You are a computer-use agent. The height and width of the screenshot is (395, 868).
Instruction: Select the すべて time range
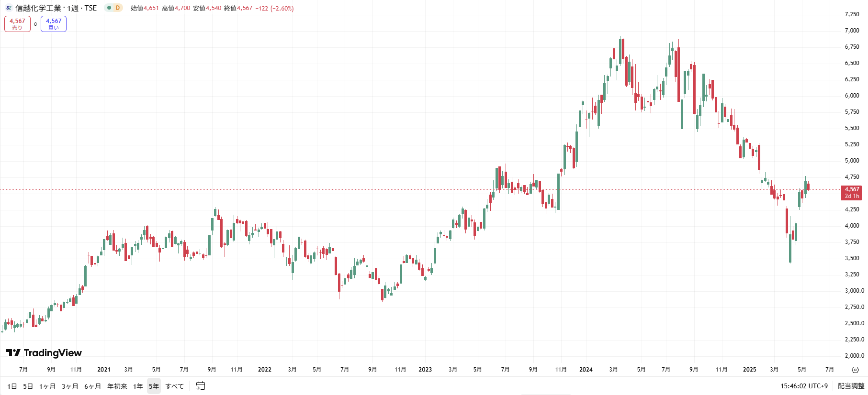[x=175, y=386]
